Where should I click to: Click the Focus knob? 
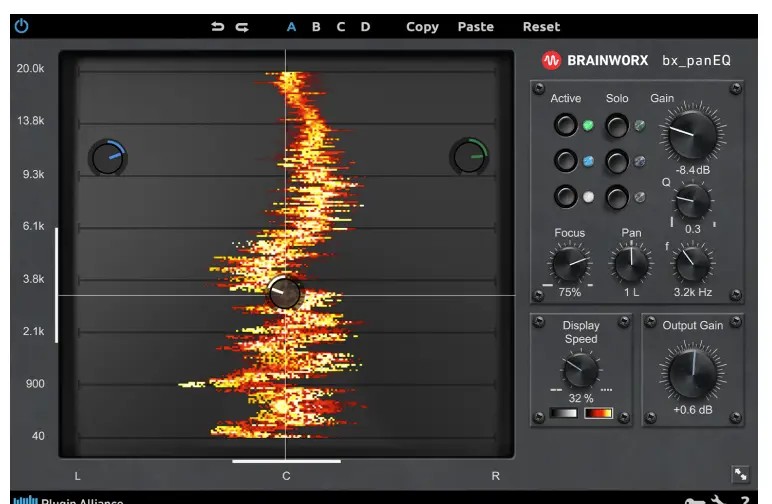pyautogui.click(x=570, y=264)
